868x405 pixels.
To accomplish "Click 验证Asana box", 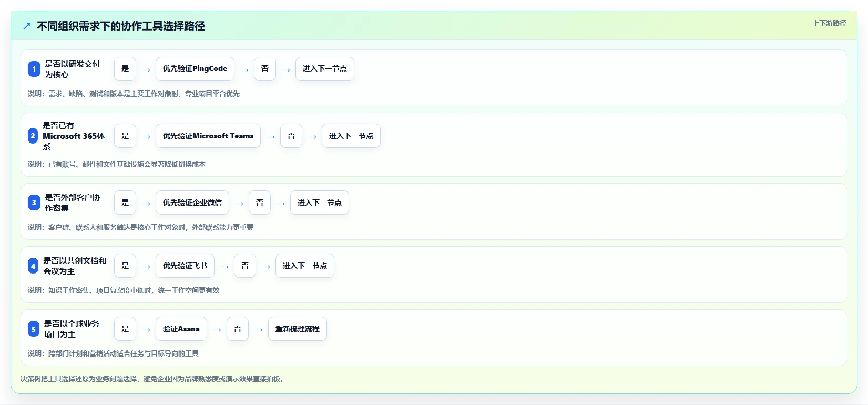I will 181,329.
